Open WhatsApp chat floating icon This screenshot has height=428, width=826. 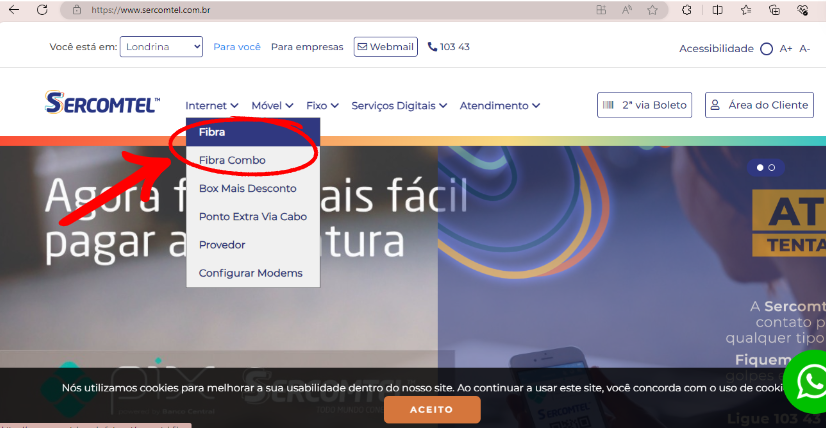click(x=806, y=382)
